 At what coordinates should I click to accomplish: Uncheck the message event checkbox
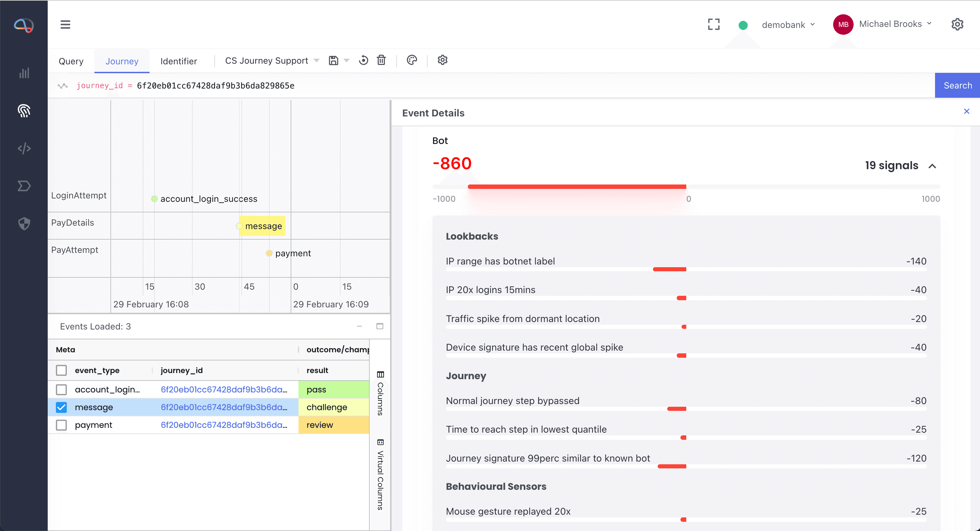61,407
